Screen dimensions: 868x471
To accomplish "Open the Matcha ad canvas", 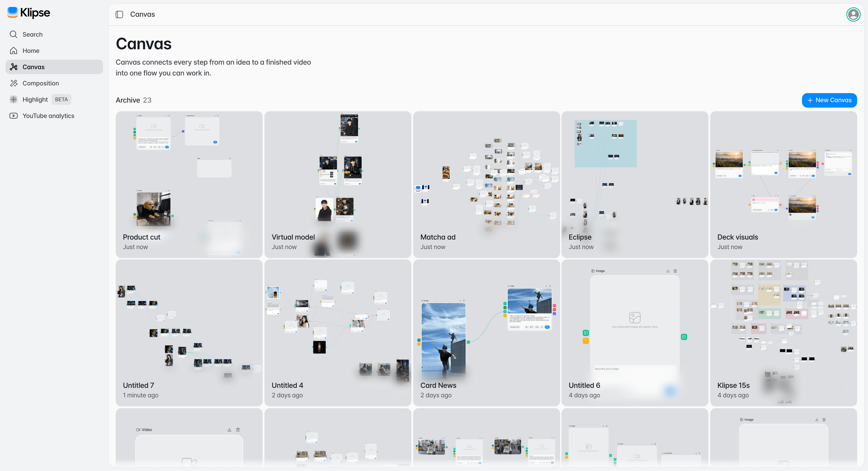I will 486,185.
